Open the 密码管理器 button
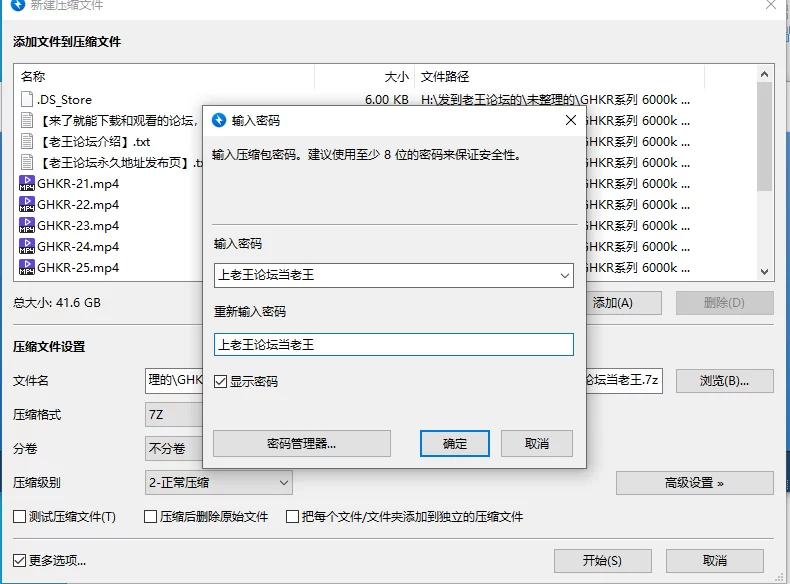The image size is (790, 584). [x=301, y=443]
